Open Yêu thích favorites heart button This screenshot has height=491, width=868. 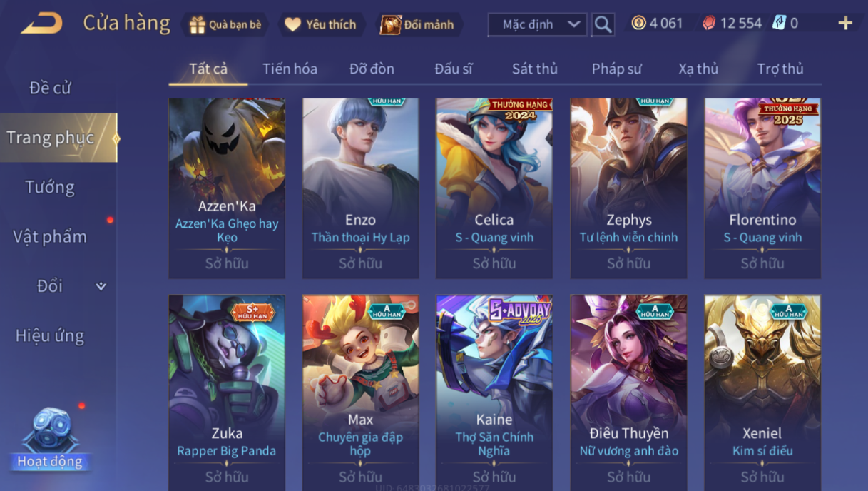[320, 25]
